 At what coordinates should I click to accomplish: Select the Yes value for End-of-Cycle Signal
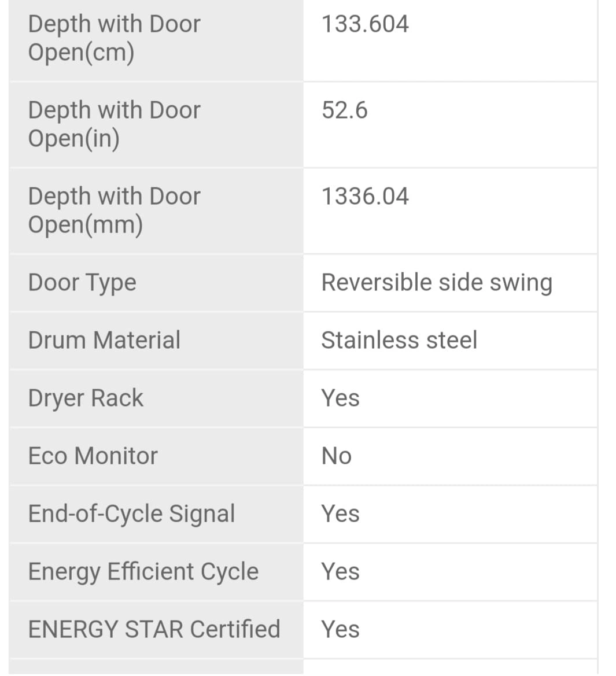click(340, 514)
